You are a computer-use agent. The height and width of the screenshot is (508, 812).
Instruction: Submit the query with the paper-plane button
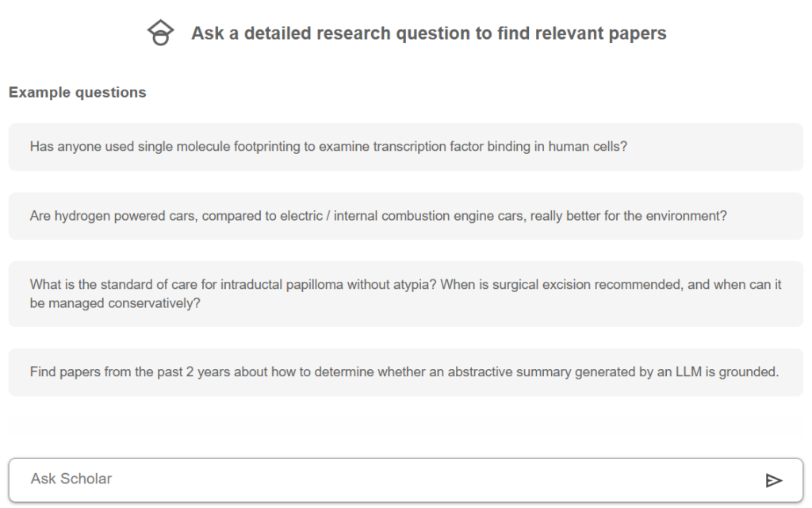point(773,479)
